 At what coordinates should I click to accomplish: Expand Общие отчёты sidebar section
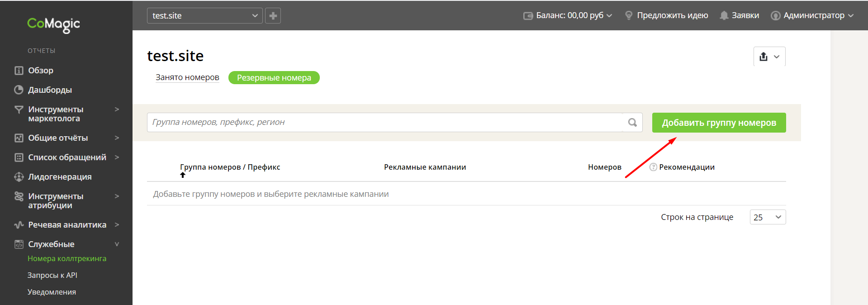coord(66,138)
